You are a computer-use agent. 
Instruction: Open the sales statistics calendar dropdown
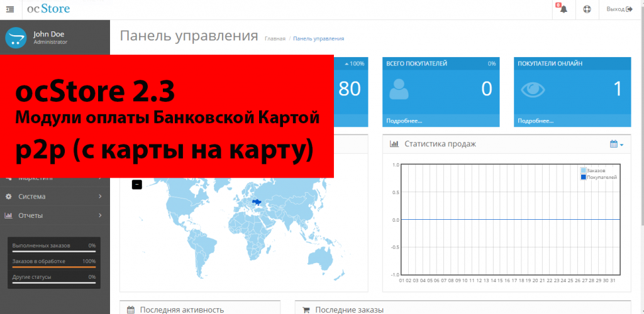[x=616, y=144]
